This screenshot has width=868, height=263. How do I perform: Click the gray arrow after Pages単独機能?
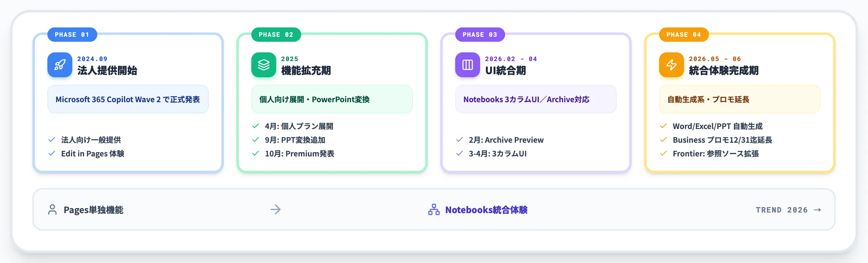(x=276, y=209)
